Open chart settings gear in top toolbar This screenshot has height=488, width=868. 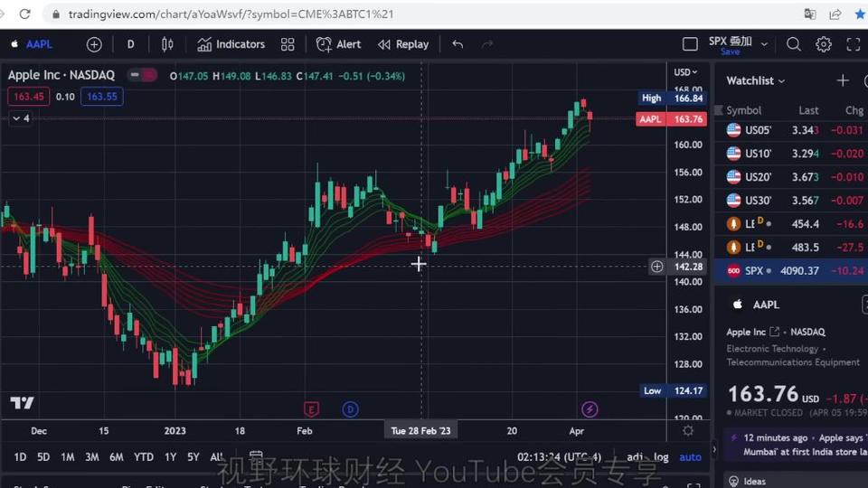(823, 44)
